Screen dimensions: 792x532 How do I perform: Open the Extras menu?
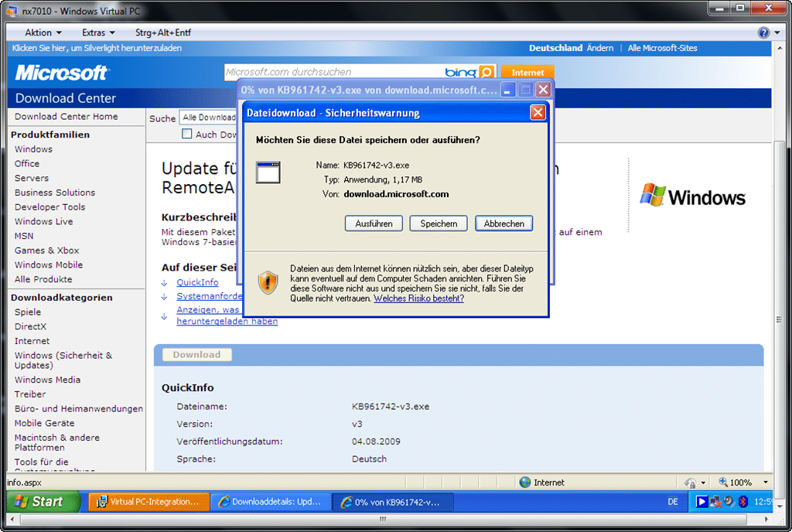click(98, 32)
